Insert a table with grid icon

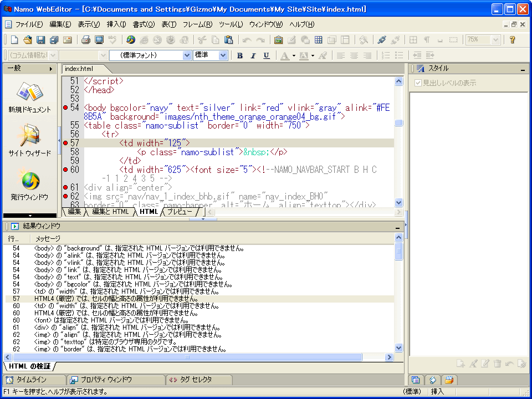pyautogui.click(x=318, y=40)
